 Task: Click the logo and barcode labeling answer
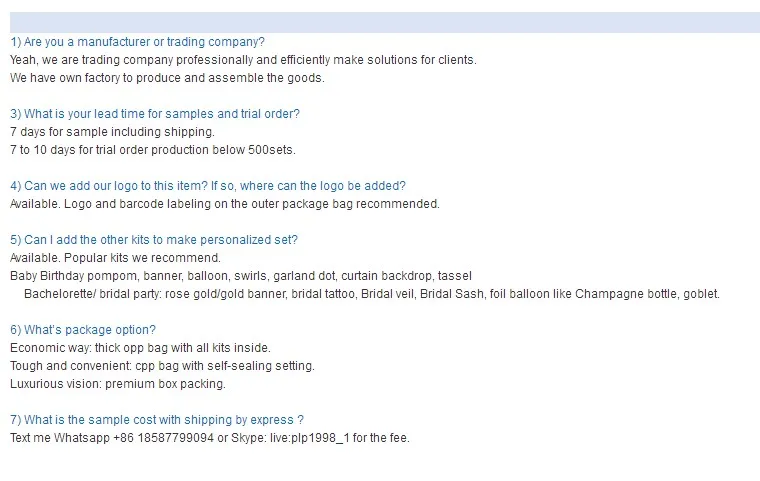point(224,204)
